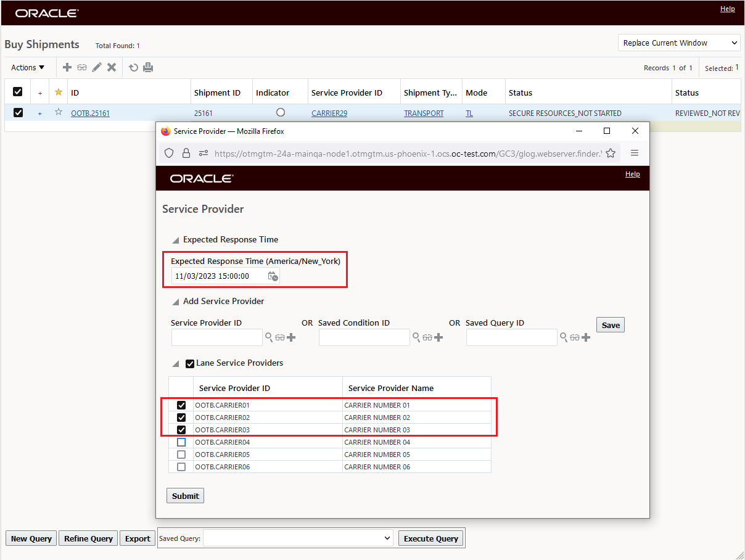This screenshot has width=745, height=560.
Task: Check the OOTB.CARRIER05 checkbox
Action: 181,455
